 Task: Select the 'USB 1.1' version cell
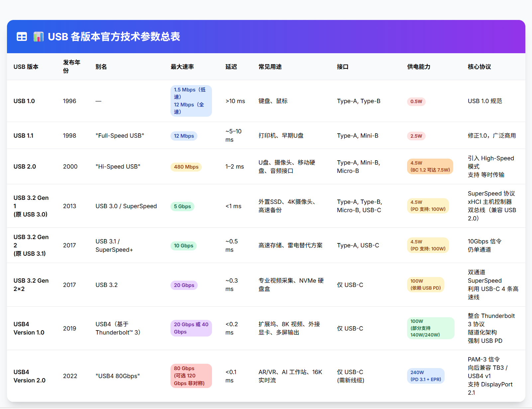(x=24, y=136)
